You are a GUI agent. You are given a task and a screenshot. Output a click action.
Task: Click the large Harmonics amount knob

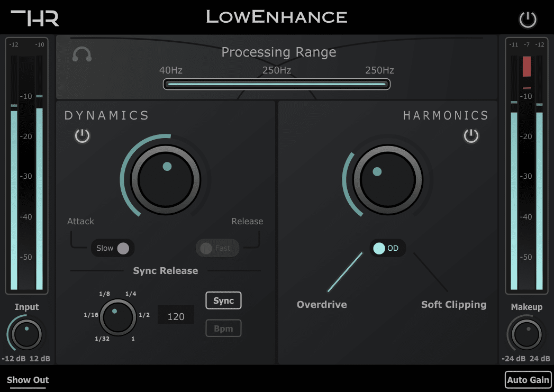coord(388,179)
